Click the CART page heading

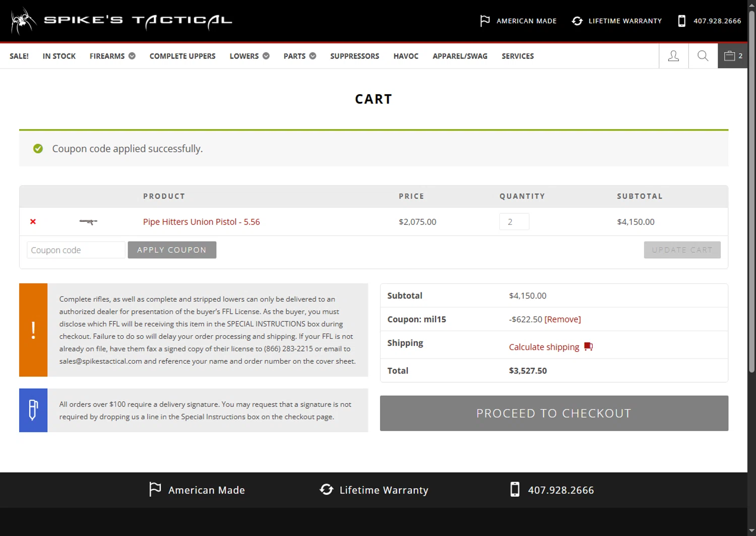pyautogui.click(x=373, y=99)
